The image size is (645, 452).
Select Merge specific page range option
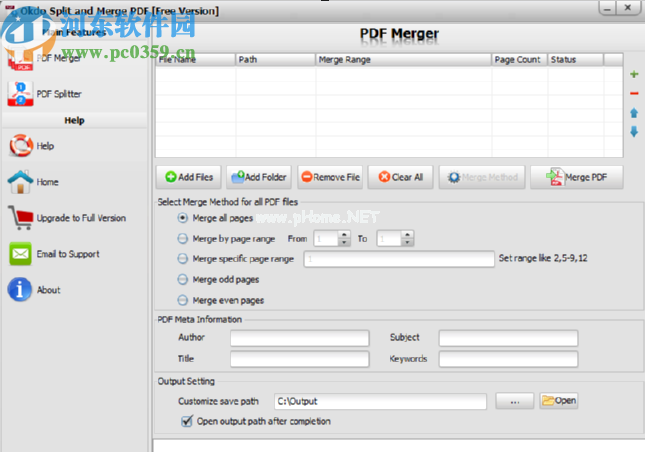tap(182, 259)
